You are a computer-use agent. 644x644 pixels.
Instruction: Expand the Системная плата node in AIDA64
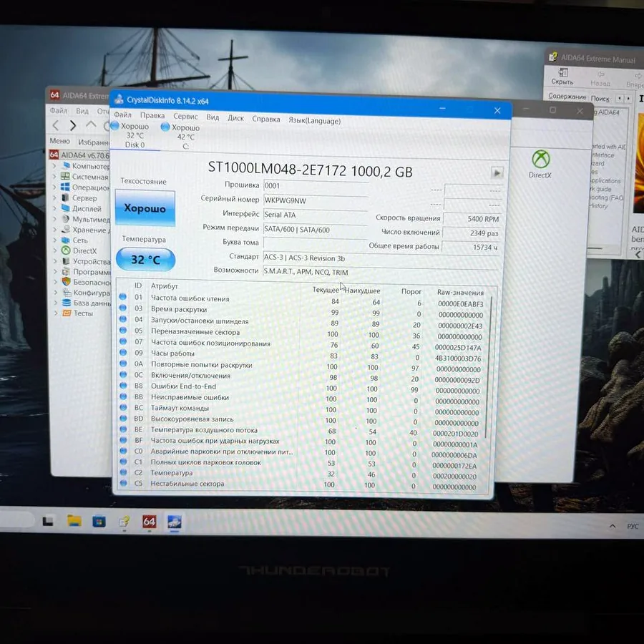[54, 176]
